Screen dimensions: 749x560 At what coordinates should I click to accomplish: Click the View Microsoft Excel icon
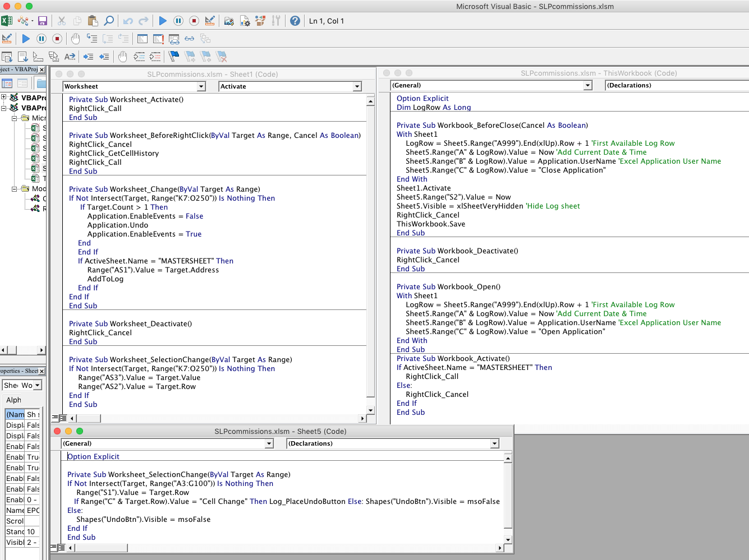7,21
